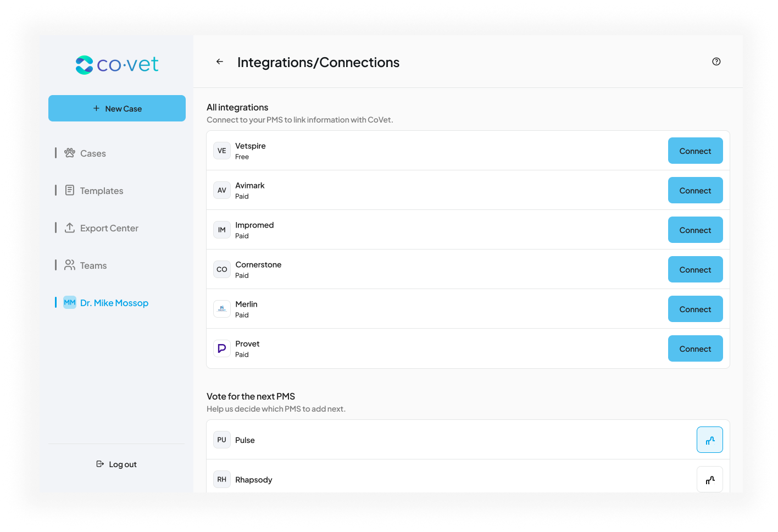
Task: Click the document icon beside Templates
Action: tap(70, 190)
